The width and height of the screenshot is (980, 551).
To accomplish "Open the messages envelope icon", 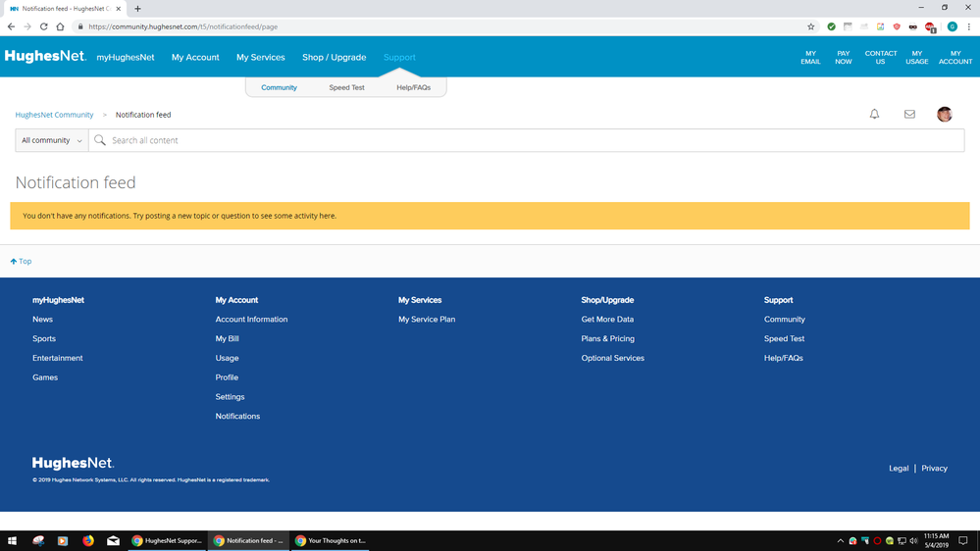I will 909,115.
